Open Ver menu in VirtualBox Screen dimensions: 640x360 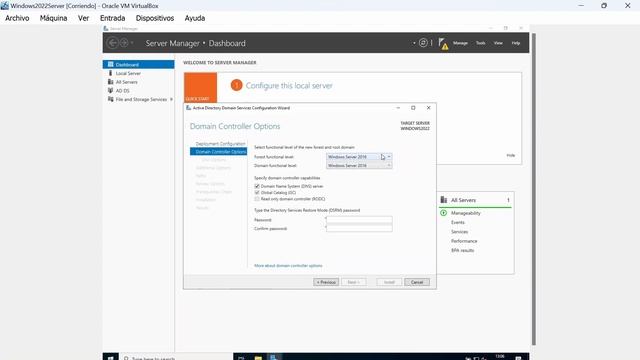coord(84,18)
